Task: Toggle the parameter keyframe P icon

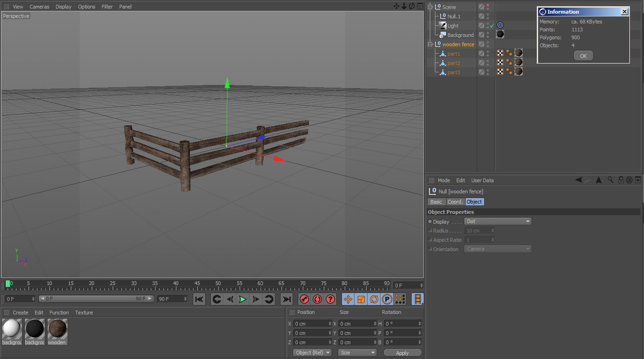Action: pos(387,299)
